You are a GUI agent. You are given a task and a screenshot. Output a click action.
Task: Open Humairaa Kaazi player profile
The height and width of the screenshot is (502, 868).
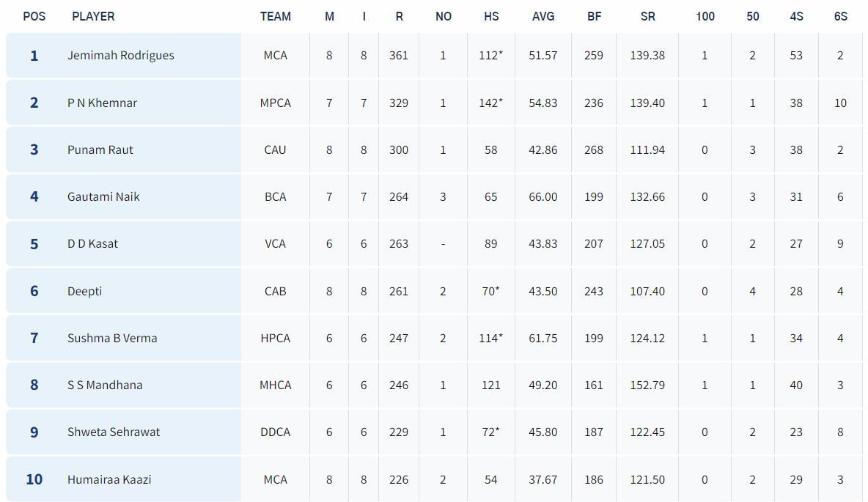coord(109,479)
